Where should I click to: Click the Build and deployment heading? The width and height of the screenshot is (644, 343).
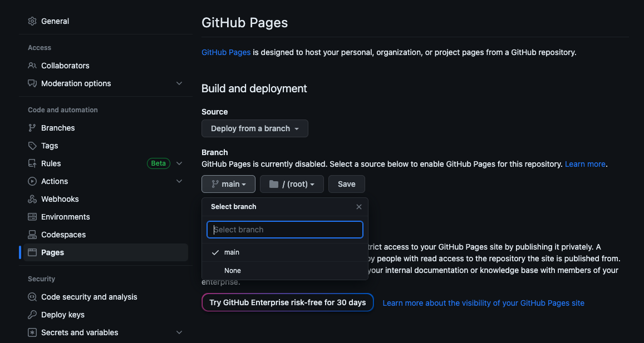(254, 88)
